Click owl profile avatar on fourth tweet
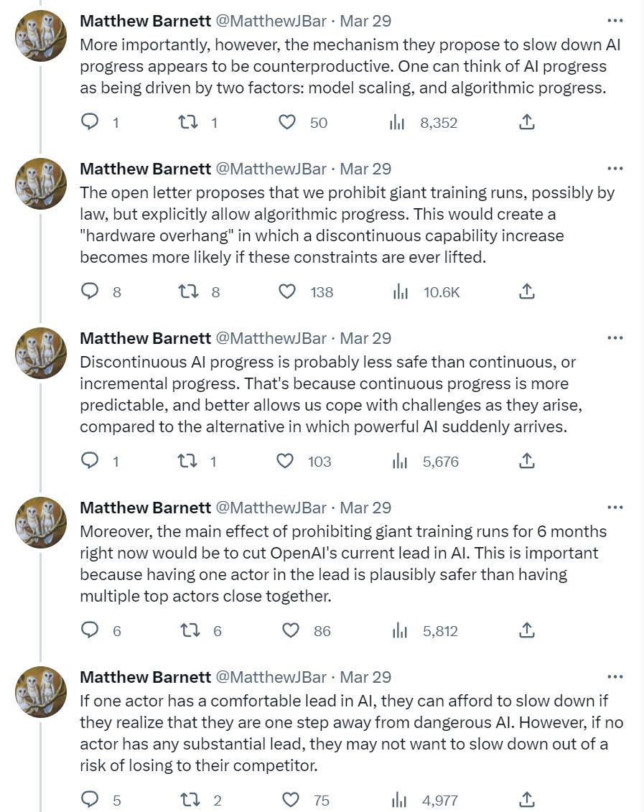The image size is (644, 812). coord(41,523)
